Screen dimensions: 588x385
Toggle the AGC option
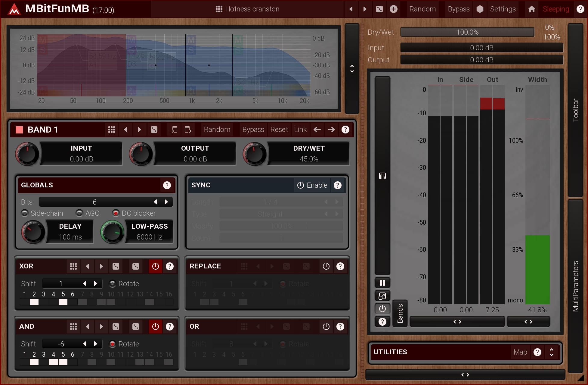(79, 213)
